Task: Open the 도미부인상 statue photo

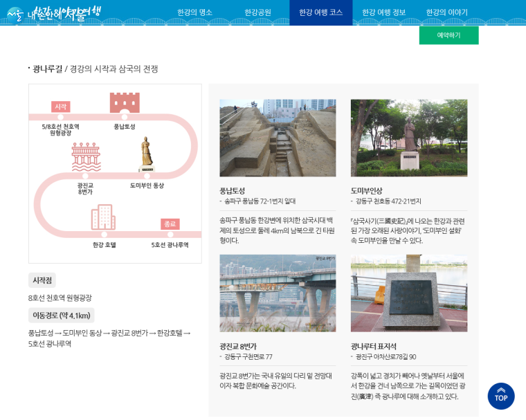Action: (x=408, y=138)
